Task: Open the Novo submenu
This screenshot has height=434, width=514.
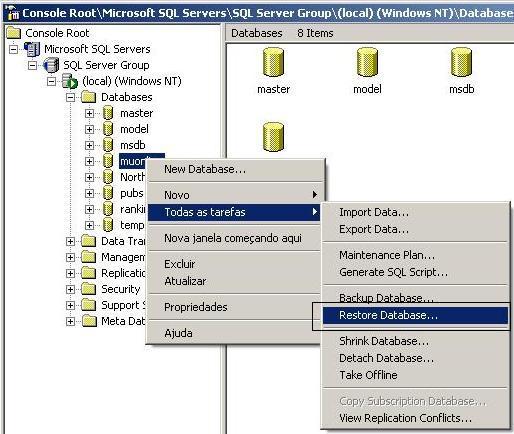Action: (x=234, y=195)
